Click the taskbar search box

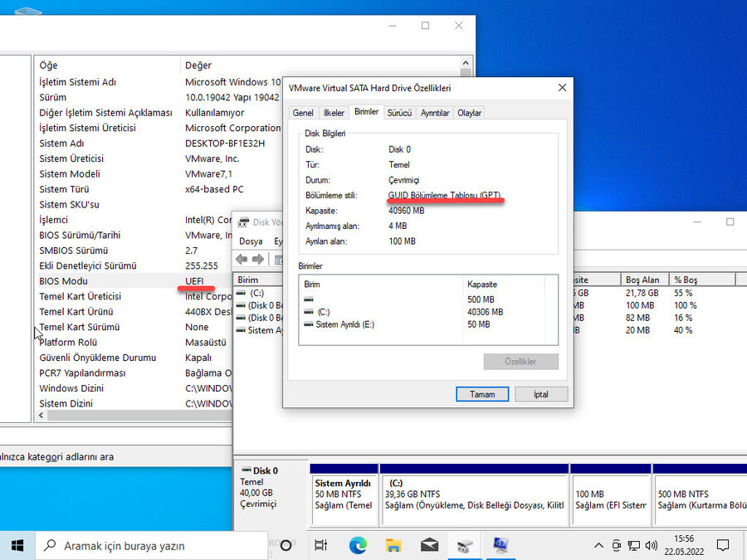point(152,546)
